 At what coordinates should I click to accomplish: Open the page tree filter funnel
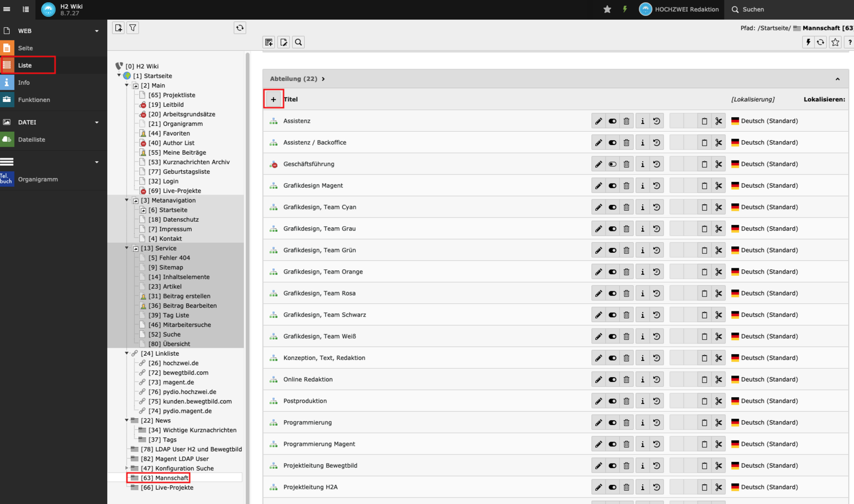[133, 28]
